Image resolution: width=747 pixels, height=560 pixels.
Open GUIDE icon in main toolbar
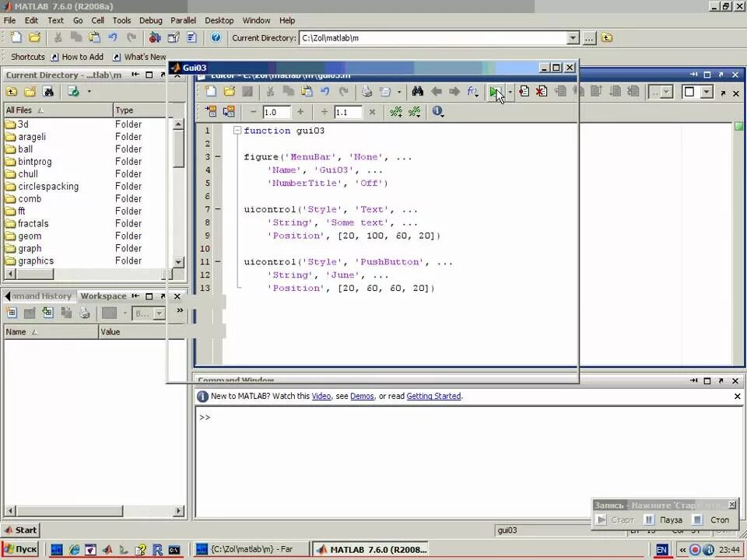pos(174,37)
